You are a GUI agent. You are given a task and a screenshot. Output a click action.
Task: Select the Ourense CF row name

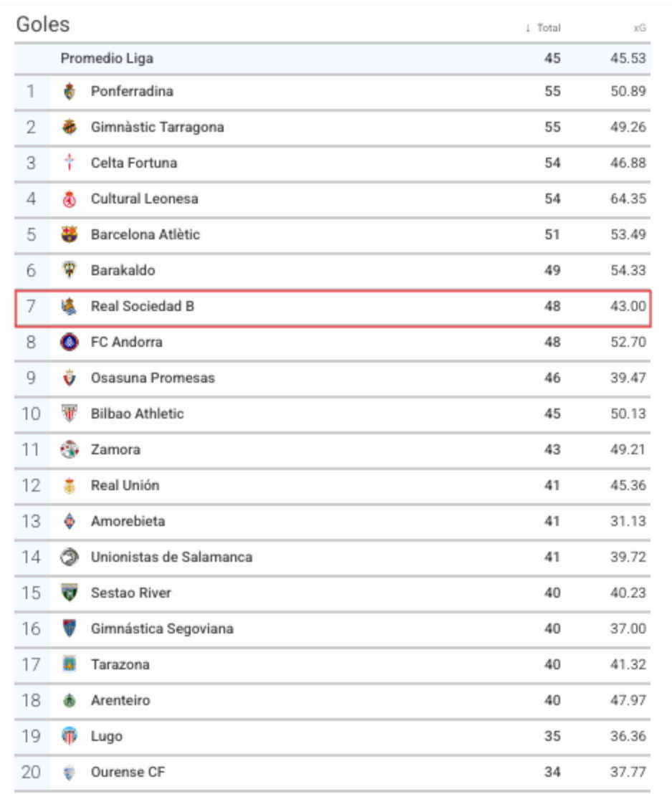pos(128,772)
